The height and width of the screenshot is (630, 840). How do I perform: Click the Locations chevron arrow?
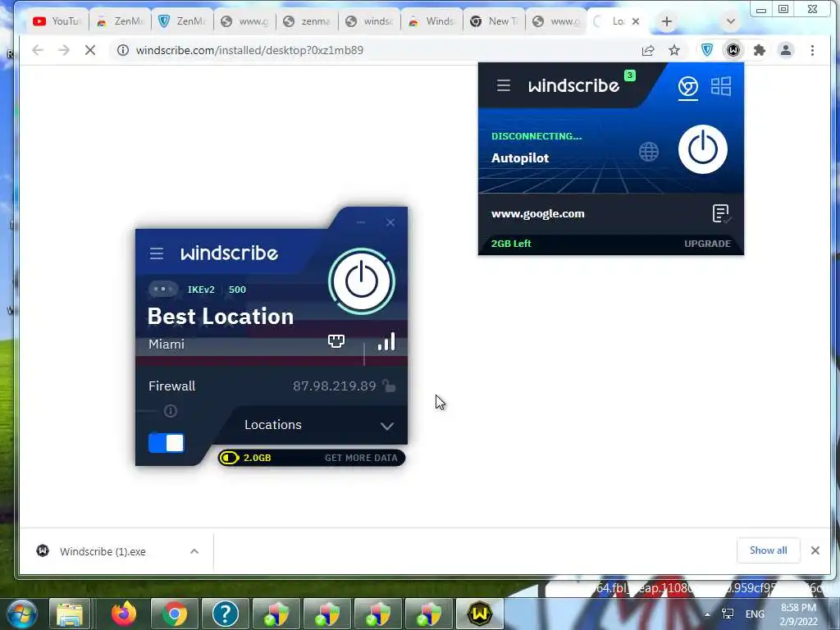pos(387,427)
